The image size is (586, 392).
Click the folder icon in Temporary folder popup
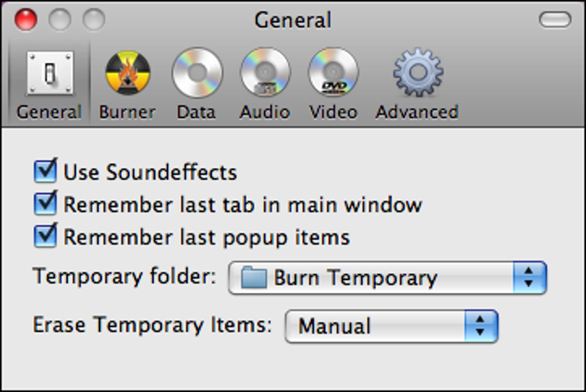click(x=254, y=278)
